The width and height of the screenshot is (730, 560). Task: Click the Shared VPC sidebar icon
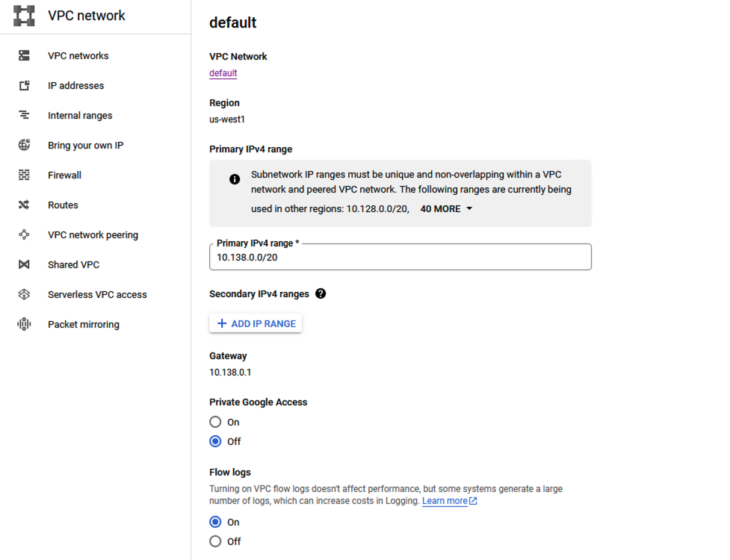pyautogui.click(x=24, y=264)
